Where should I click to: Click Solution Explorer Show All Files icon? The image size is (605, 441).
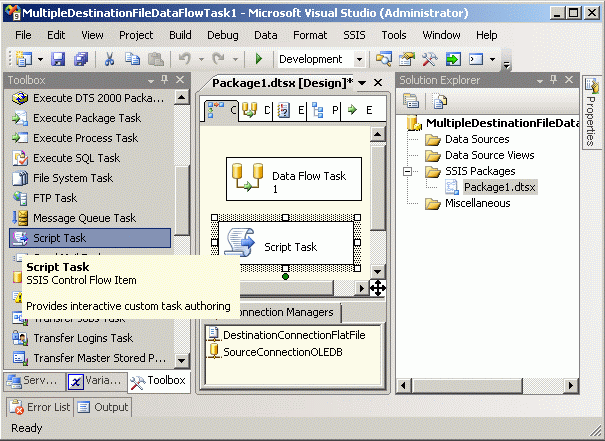coord(440,101)
